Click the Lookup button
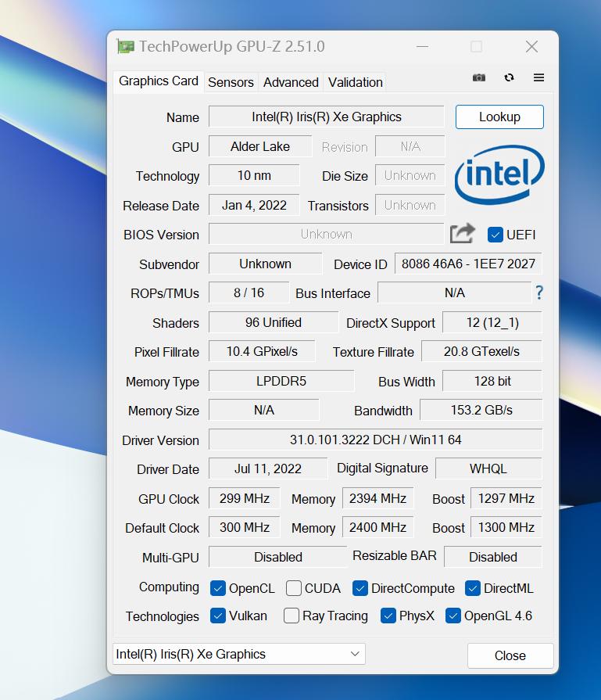The image size is (601, 700). pos(499,117)
